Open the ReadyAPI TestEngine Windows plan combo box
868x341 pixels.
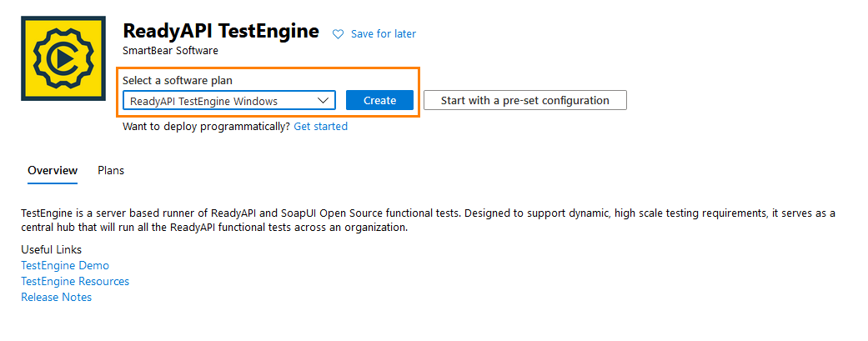point(229,100)
